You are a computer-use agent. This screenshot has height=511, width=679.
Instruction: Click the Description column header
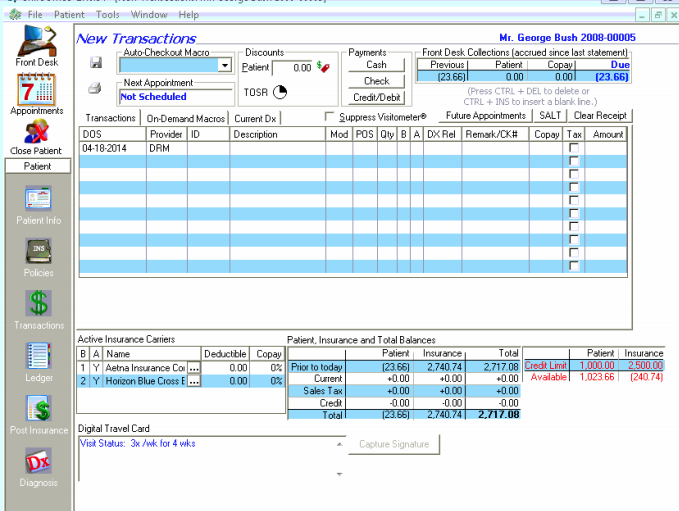click(278, 134)
